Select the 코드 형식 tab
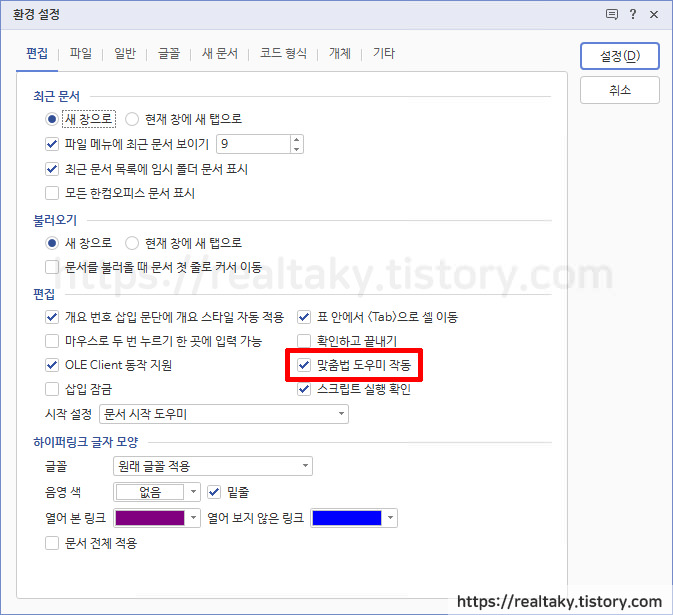 click(x=283, y=53)
